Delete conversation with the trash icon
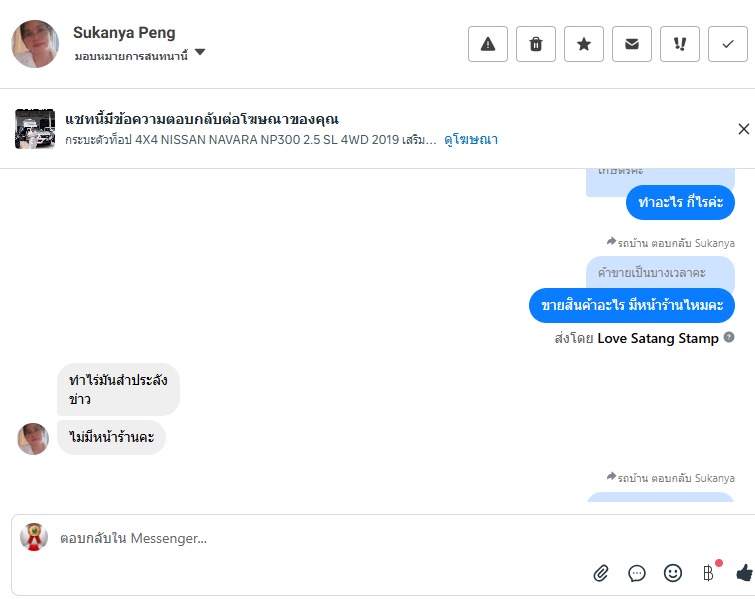755x599 pixels. coord(536,44)
